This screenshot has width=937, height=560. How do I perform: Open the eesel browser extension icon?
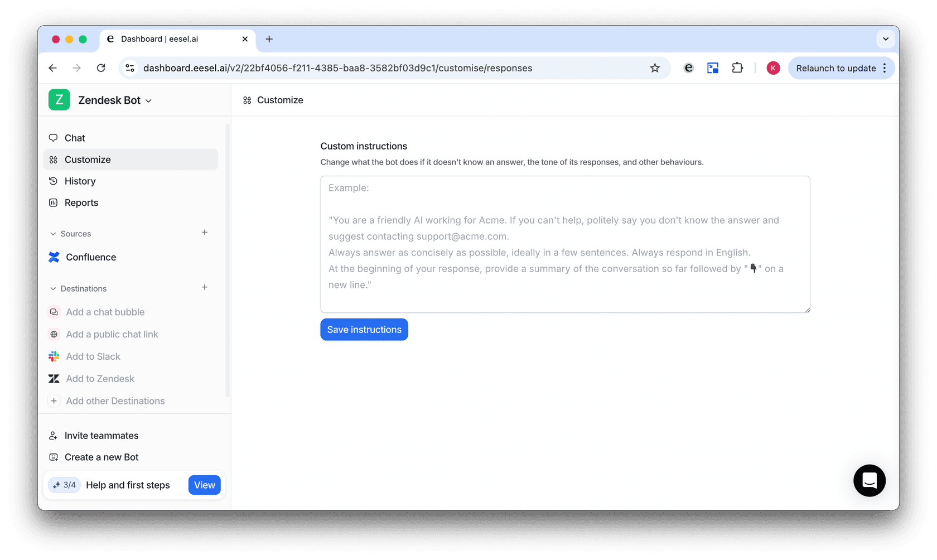(x=688, y=68)
